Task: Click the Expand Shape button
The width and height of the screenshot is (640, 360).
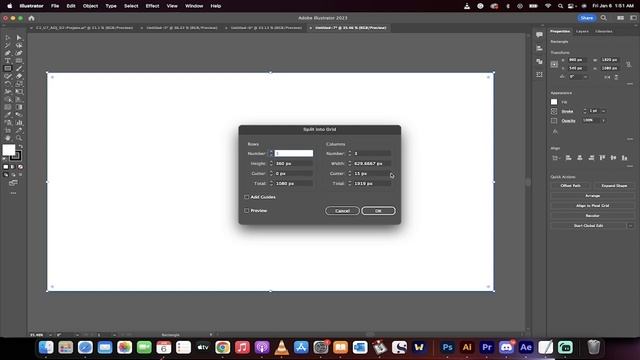Action: [614, 186]
